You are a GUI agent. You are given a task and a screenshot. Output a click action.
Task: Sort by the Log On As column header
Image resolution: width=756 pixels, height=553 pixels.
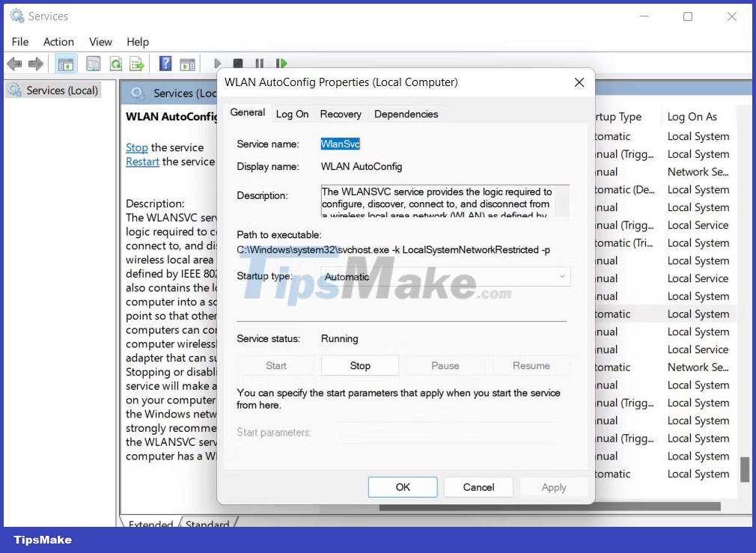coord(692,117)
